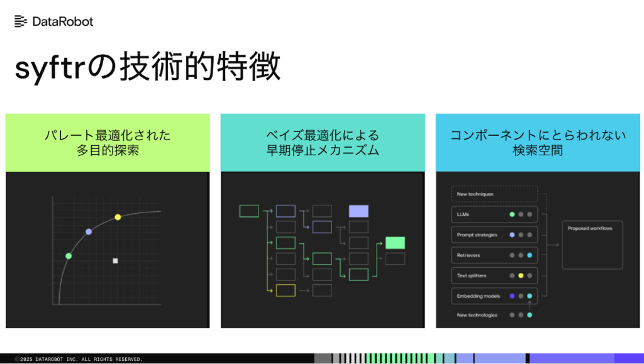Click the green dot on the Pareto curve
The height and width of the screenshot is (364, 644).
69,256
